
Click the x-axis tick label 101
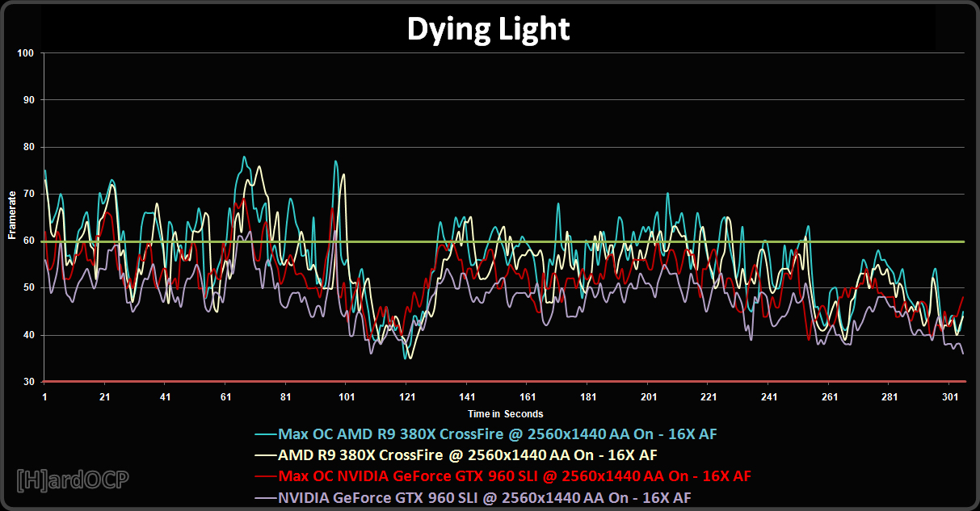[347, 397]
